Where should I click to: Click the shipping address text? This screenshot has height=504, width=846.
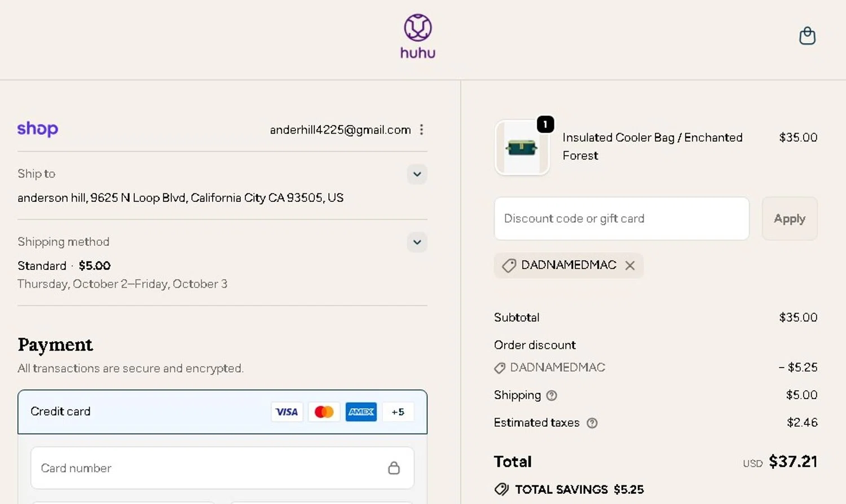[x=180, y=198]
